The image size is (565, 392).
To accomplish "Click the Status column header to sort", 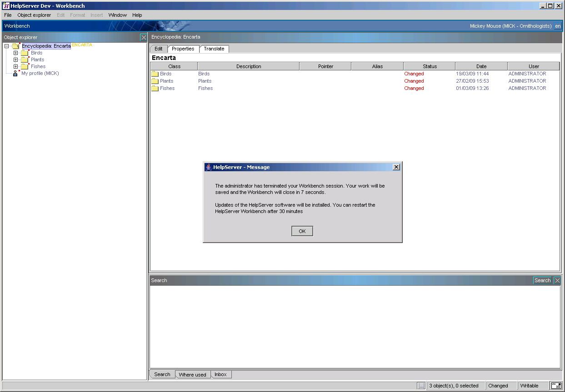I will tap(429, 66).
